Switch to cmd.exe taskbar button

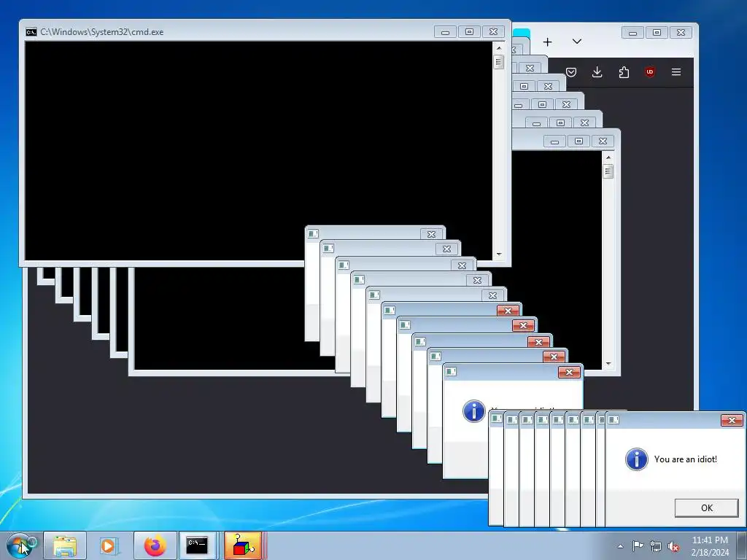(197, 545)
